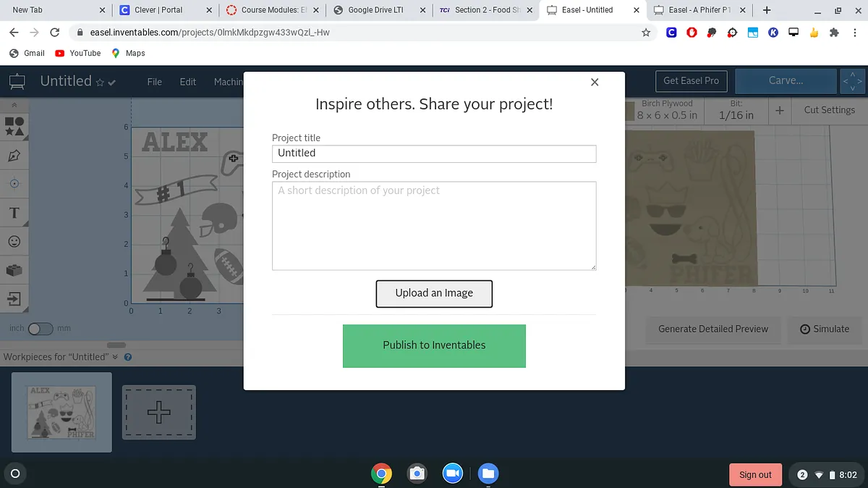Viewport: 868px width, 488px height.
Task: Click the Carve... button
Action: [x=786, y=81]
